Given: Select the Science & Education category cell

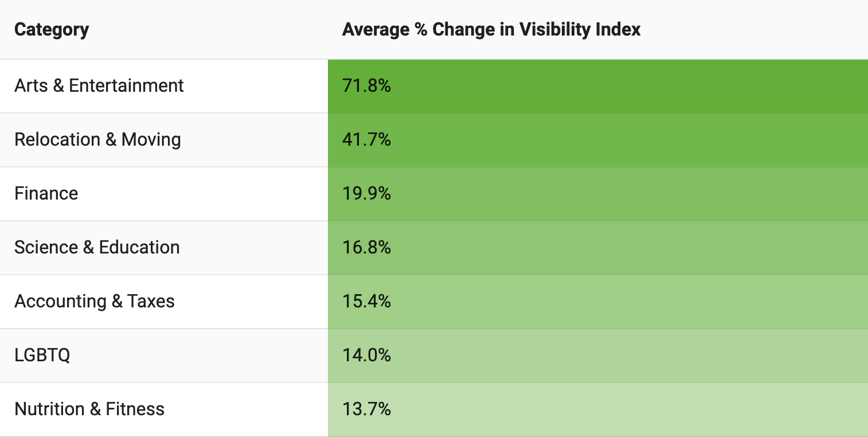Looking at the screenshot, I should pyautogui.click(x=97, y=248).
